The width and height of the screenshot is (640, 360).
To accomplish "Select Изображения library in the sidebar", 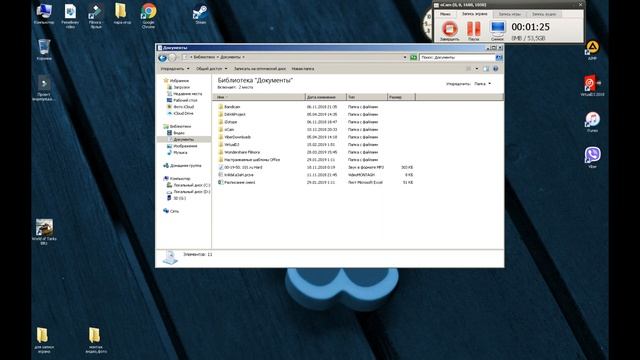I will point(182,146).
